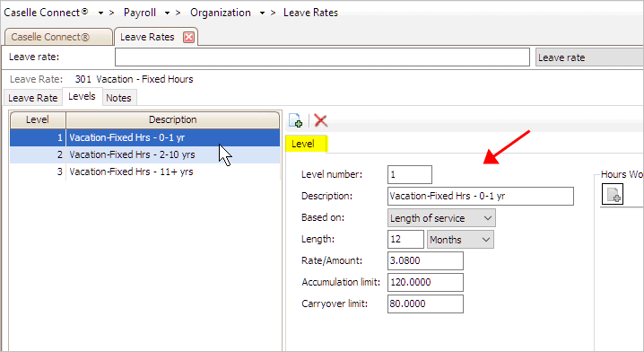Viewport: 644px width, 352px height.
Task: Click the Description text field
Action: click(481, 196)
